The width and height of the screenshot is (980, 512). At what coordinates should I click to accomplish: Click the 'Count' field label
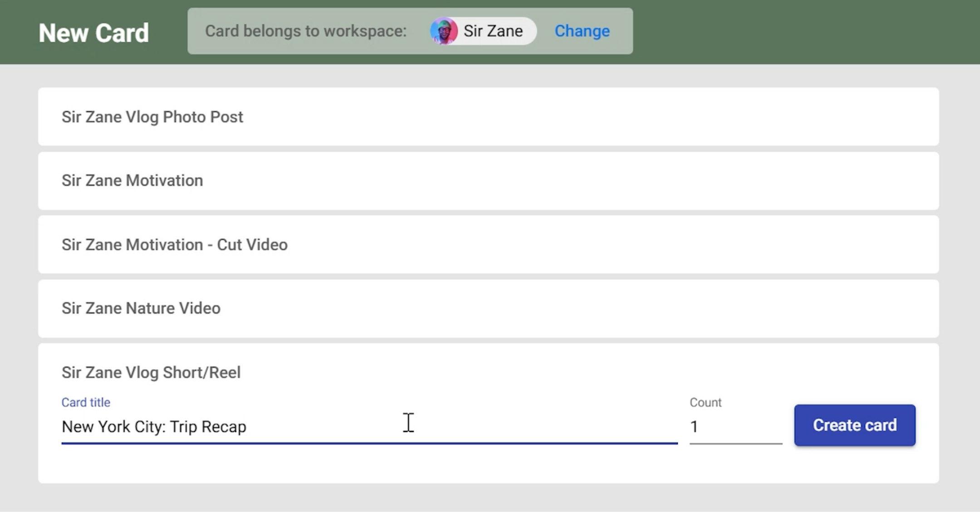coord(706,402)
